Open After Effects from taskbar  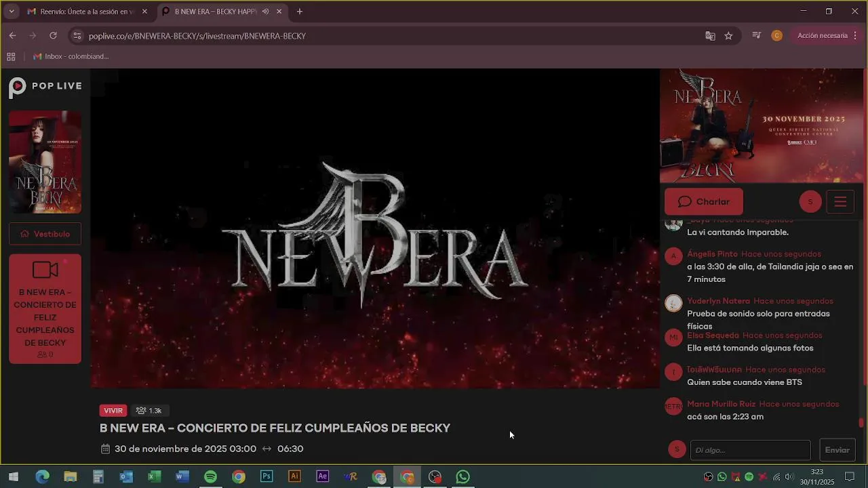323,477
